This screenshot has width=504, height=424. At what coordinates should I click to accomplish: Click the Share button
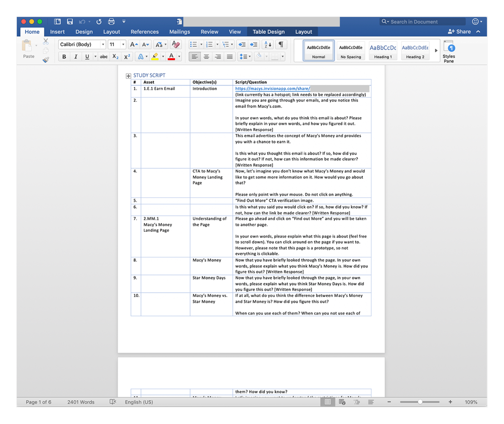click(459, 32)
